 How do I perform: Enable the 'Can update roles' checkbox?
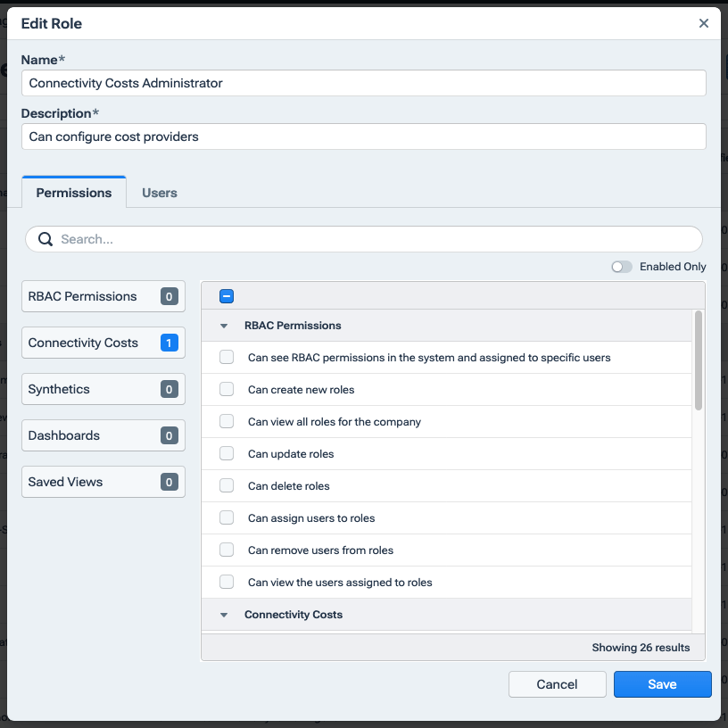click(226, 453)
